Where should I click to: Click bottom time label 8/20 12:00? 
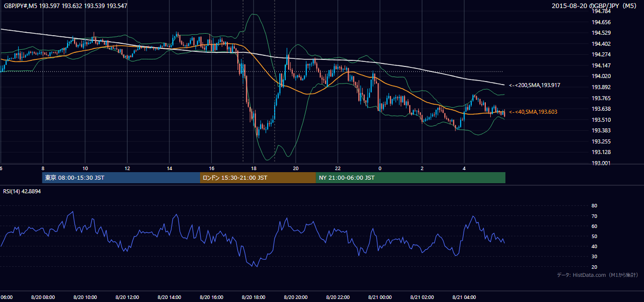[x=127, y=297]
